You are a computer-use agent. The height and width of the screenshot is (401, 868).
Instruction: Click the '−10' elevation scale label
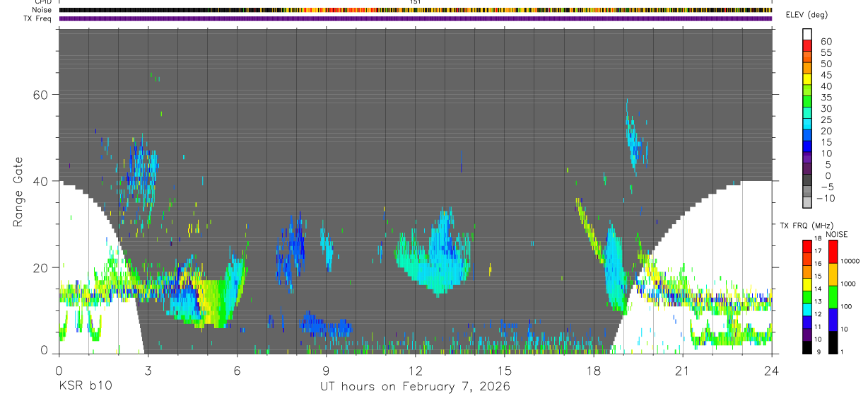click(825, 199)
